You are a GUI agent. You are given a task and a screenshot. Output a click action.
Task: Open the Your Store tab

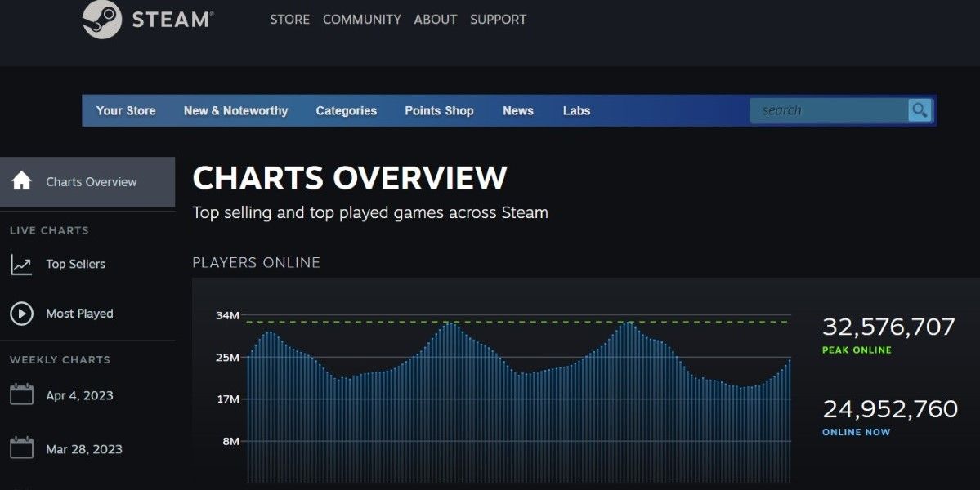pos(126,110)
